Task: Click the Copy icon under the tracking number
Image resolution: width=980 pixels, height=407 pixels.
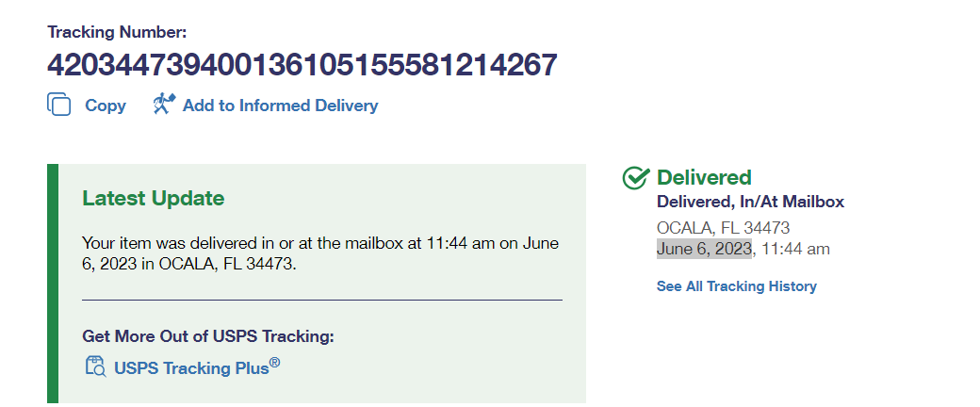Action: [59, 105]
